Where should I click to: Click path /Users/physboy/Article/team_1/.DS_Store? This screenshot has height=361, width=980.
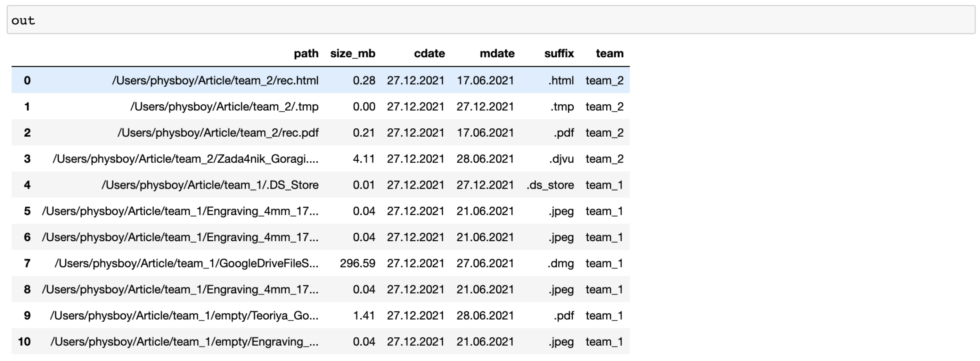210,185
